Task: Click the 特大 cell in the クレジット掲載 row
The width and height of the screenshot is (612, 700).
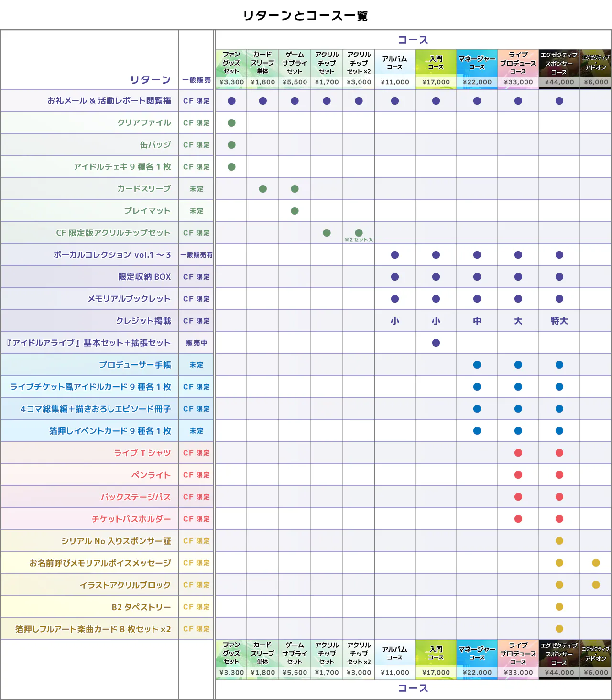Action: [559, 321]
